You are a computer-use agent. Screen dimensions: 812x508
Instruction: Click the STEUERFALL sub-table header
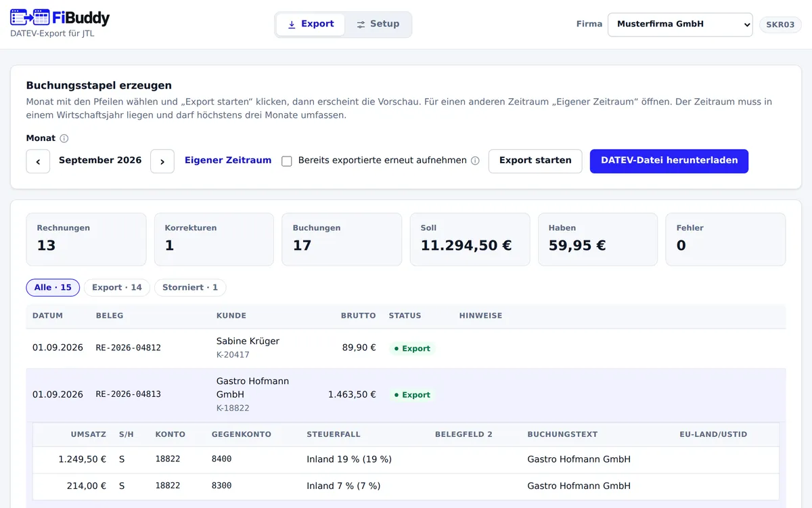coord(334,434)
